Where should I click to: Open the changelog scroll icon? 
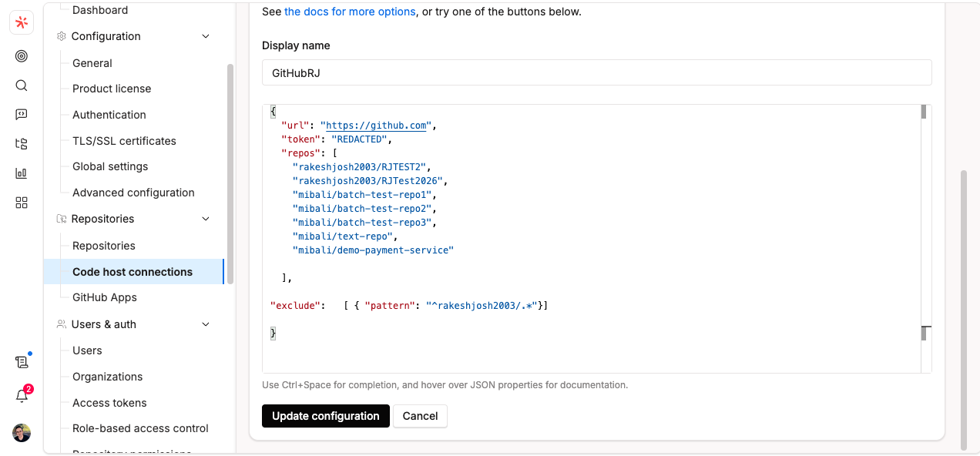pos(21,362)
